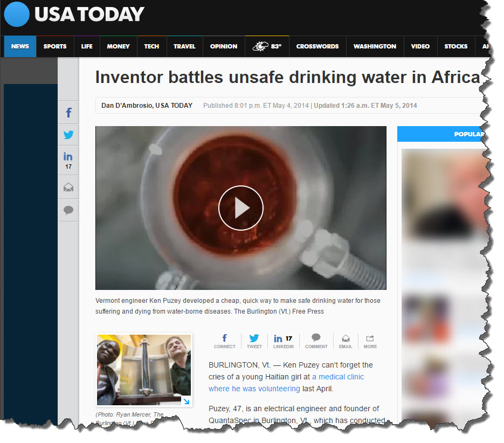The height and width of the screenshot is (443, 504).
Task: Play the water purifier video
Action: point(241,208)
